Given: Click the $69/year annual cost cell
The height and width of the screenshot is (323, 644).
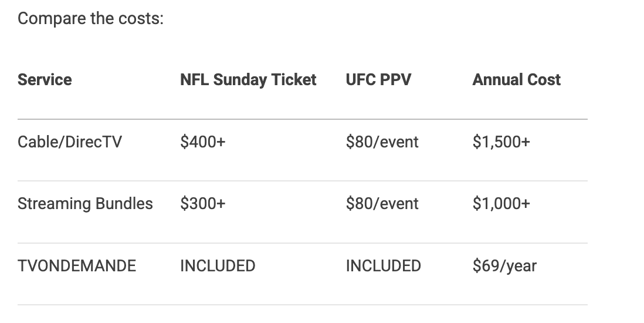Looking at the screenshot, I should 504,266.
